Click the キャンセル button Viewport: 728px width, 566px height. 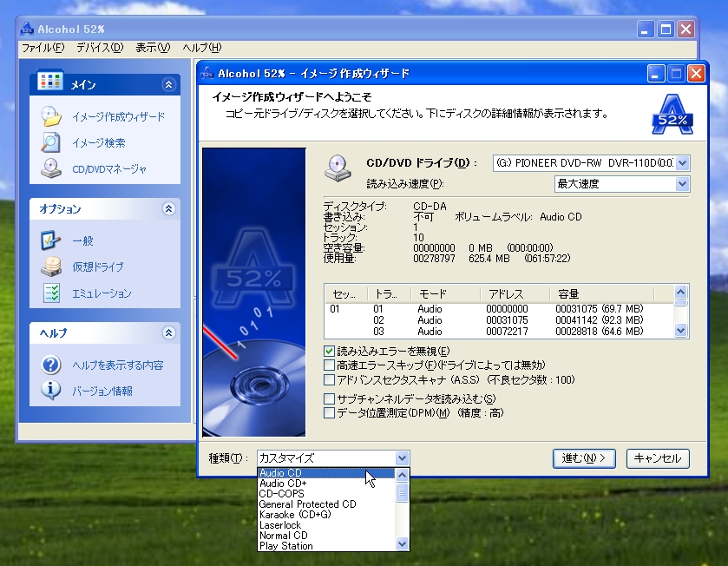[658, 458]
